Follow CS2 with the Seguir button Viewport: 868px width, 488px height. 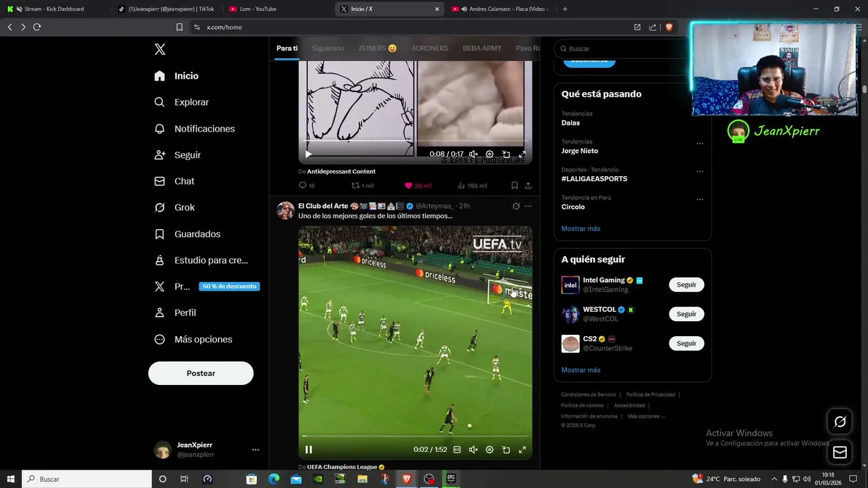coord(686,344)
